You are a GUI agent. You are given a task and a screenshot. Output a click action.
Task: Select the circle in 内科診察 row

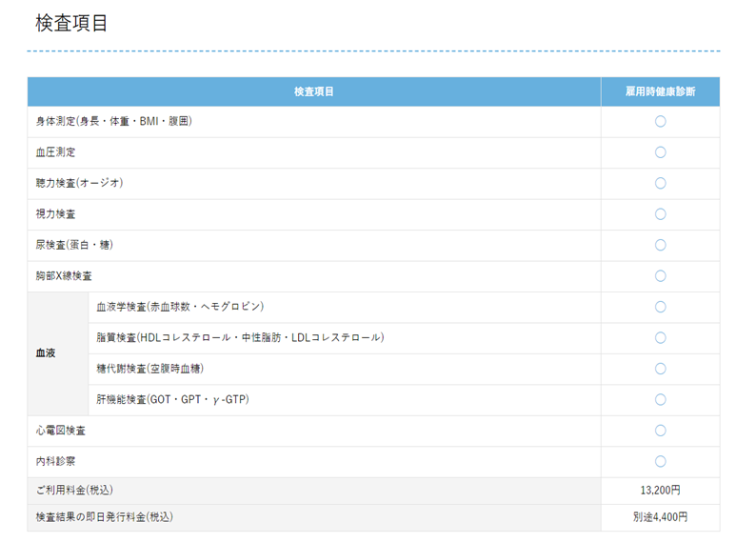point(660,461)
